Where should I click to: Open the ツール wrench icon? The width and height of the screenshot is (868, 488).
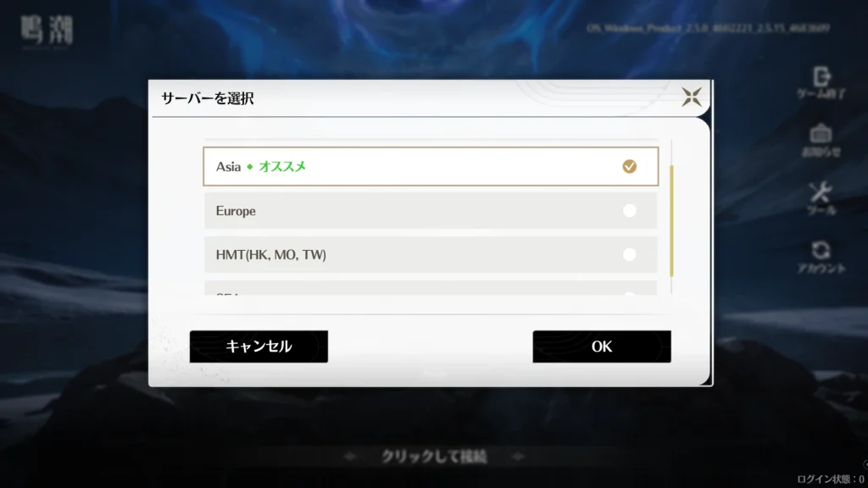pyautogui.click(x=821, y=192)
